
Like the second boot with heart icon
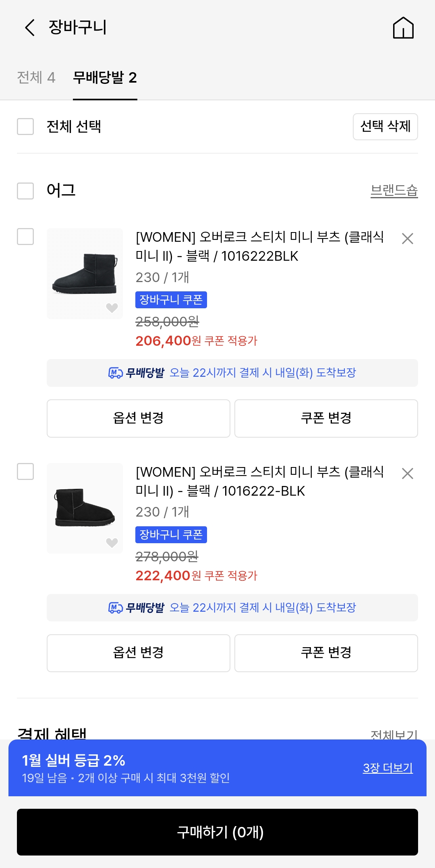pyautogui.click(x=112, y=543)
